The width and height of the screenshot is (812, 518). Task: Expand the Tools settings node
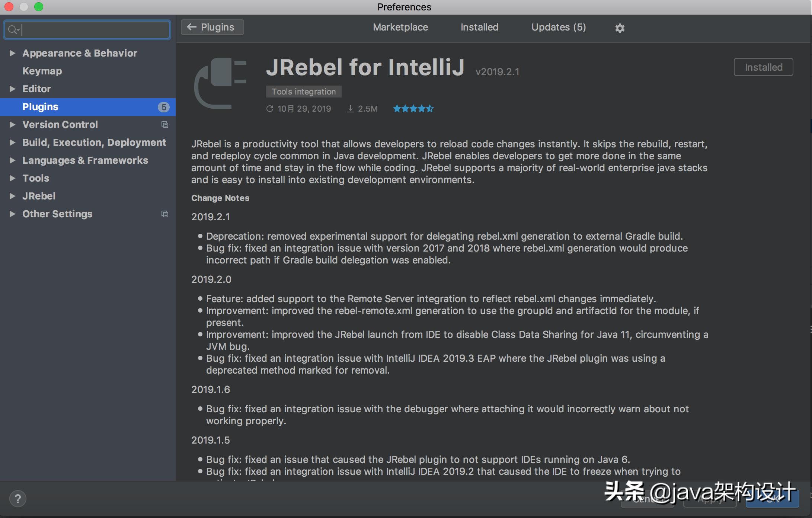pyautogui.click(x=12, y=178)
